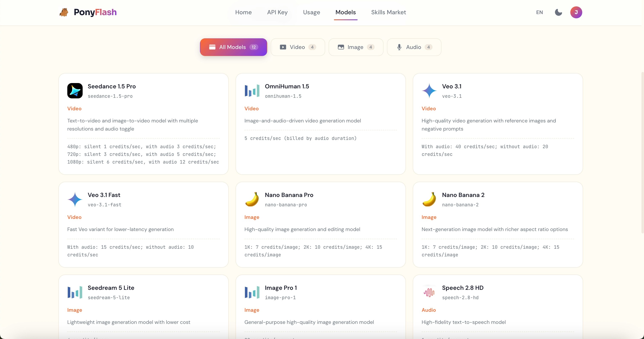Click the OmniHuman 1.5 bar-chart icon

coord(252,91)
